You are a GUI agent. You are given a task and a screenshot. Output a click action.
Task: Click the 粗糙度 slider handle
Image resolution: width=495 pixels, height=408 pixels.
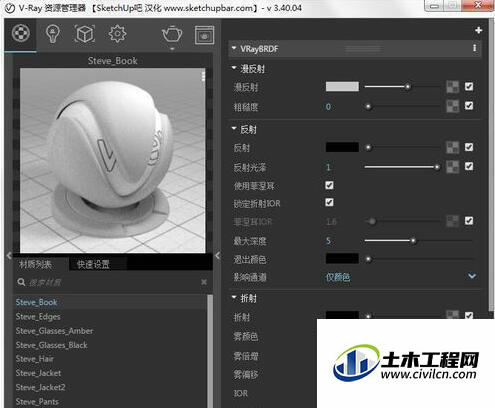pos(368,107)
